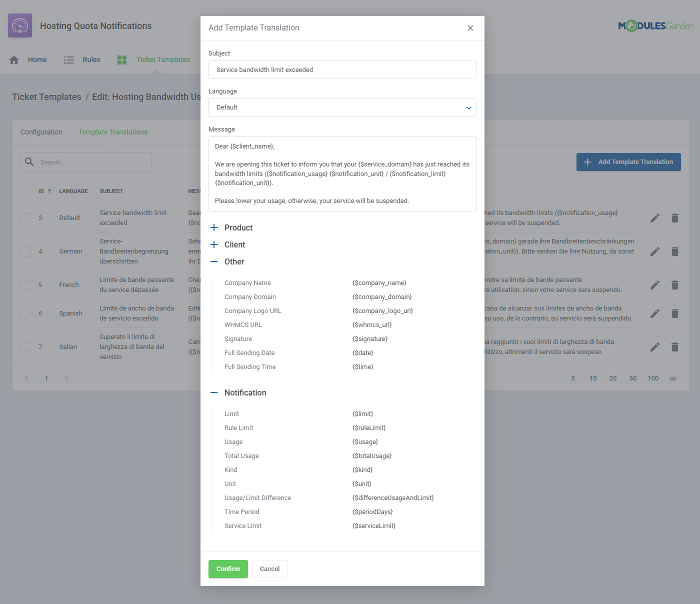Select the Template Translations tab
The width and height of the screenshot is (700, 604).
[x=112, y=131]
